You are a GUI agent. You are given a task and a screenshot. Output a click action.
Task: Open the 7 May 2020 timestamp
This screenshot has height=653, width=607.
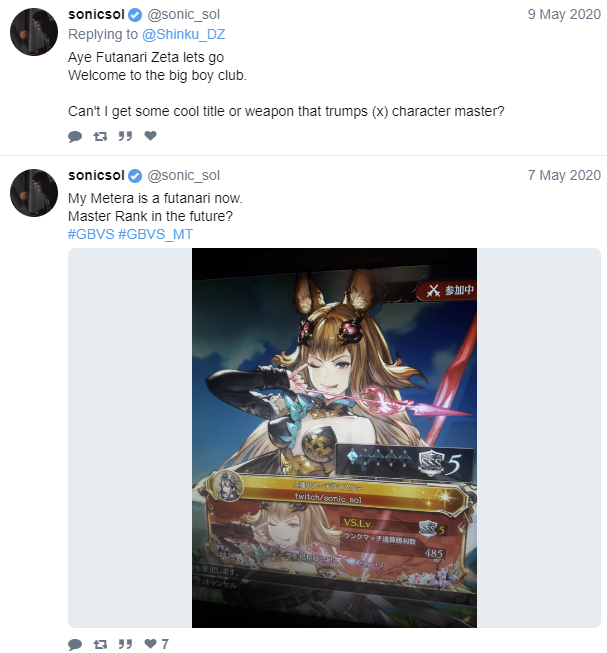564,175
